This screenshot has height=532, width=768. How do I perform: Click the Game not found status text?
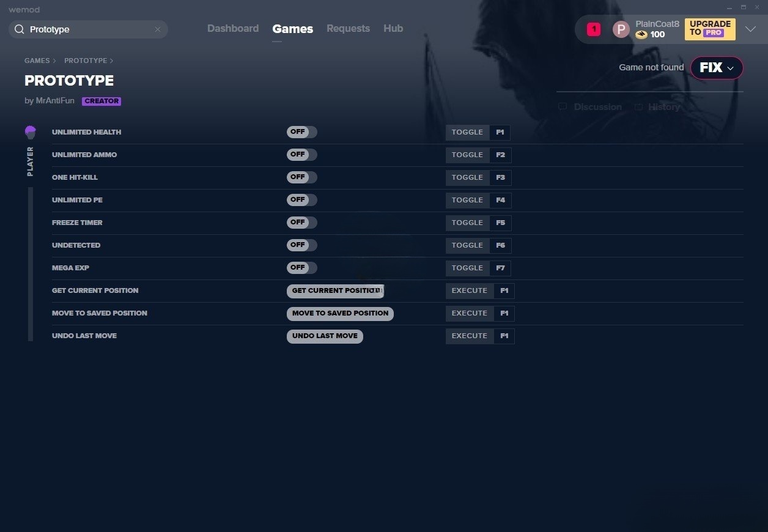coord(651,67)
